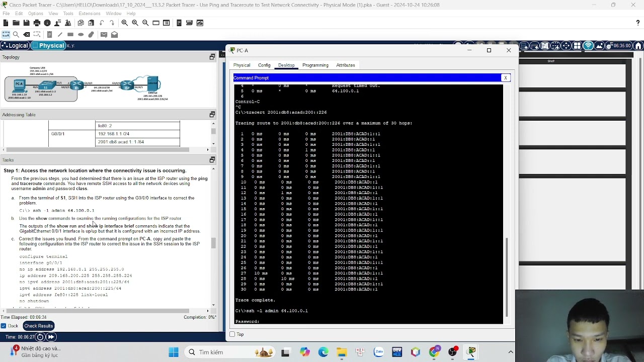Choose the Inspect magnifier tool
This screenshot has width=644, height=362.
click(x=16, y=35)
